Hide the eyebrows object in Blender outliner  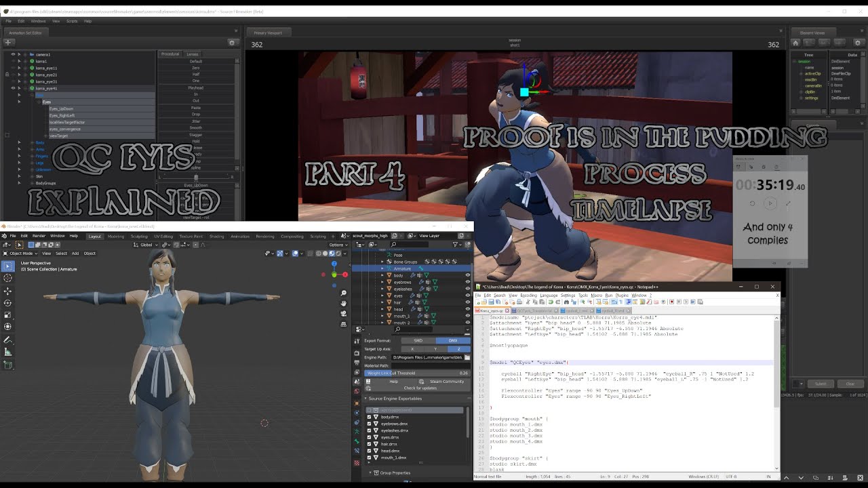(467, 282)
